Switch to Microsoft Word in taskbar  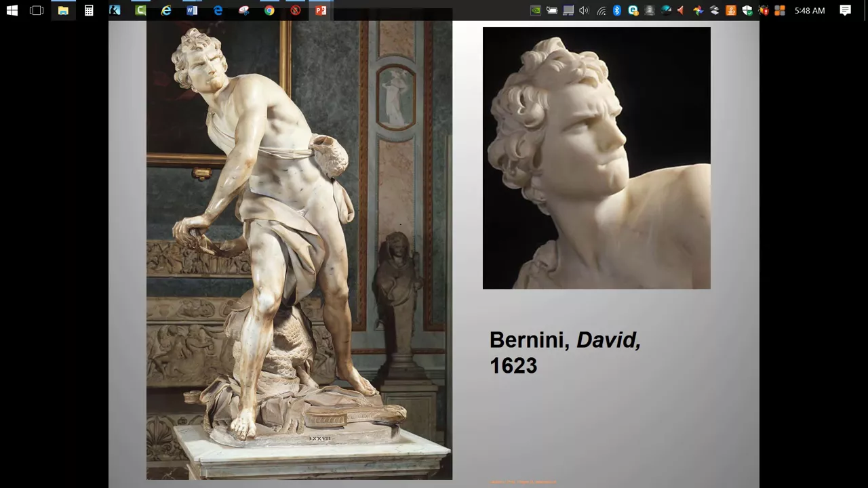tap(192, 10)
